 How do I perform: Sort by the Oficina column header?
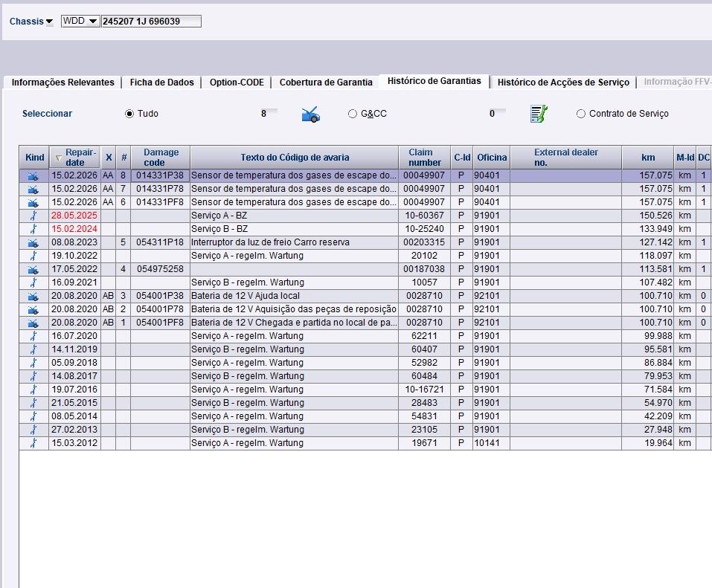(x=492, y=158)
